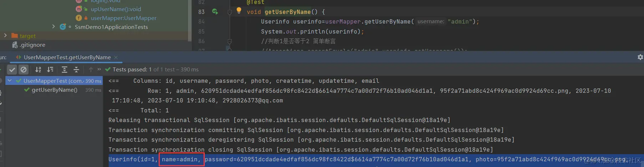This screenshot has width=644, height=167.
Task: Click getUserByName method name in editor
Action: tap(287, 12)
